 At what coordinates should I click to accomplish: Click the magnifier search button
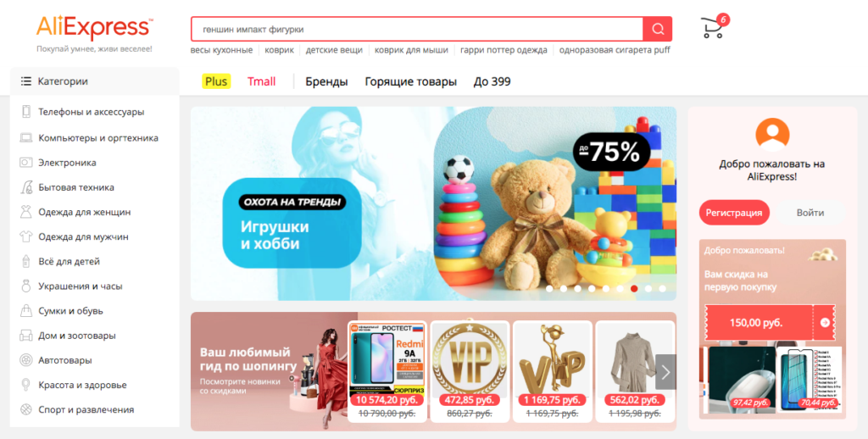point(657,29)
